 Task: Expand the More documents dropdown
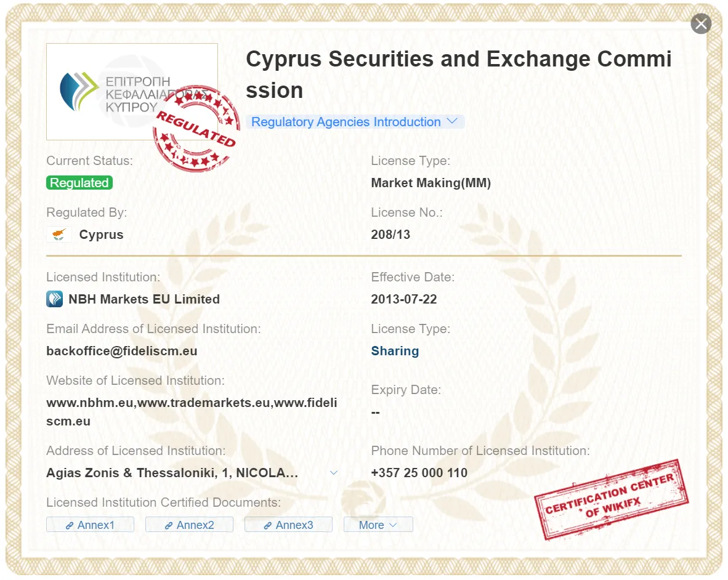pos(378,525)
